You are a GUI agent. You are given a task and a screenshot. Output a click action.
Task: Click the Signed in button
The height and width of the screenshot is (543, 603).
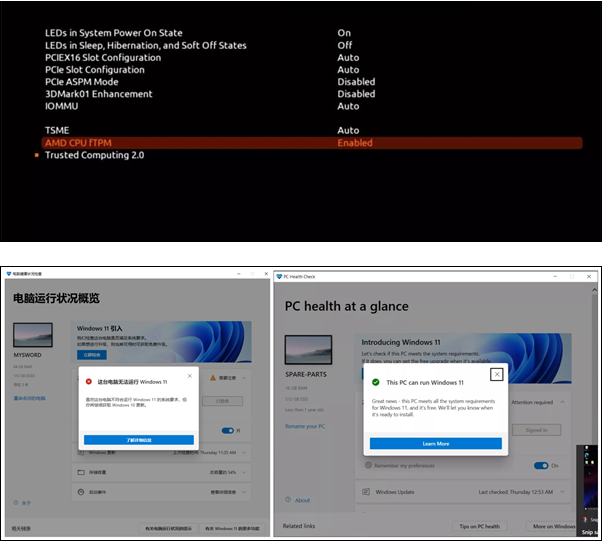point(536,430)
